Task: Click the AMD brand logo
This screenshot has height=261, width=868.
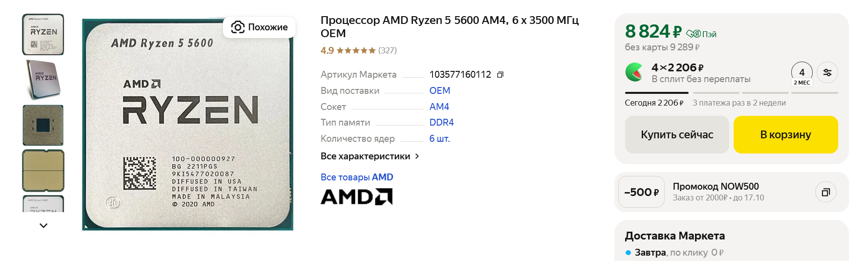Action: pyautogui.click(x=356, y=197)
